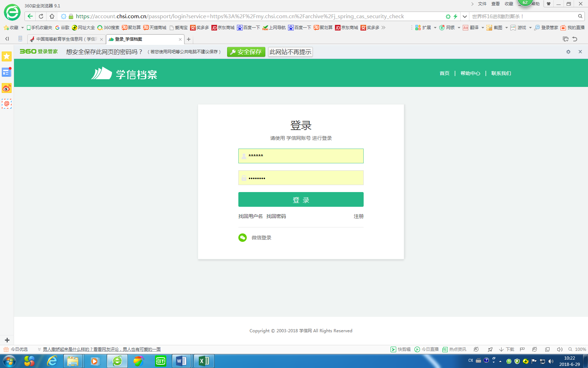Viewport: 588px width, 368px height.
Task: Click the 安全保存 button
Action: pos(246,52)
